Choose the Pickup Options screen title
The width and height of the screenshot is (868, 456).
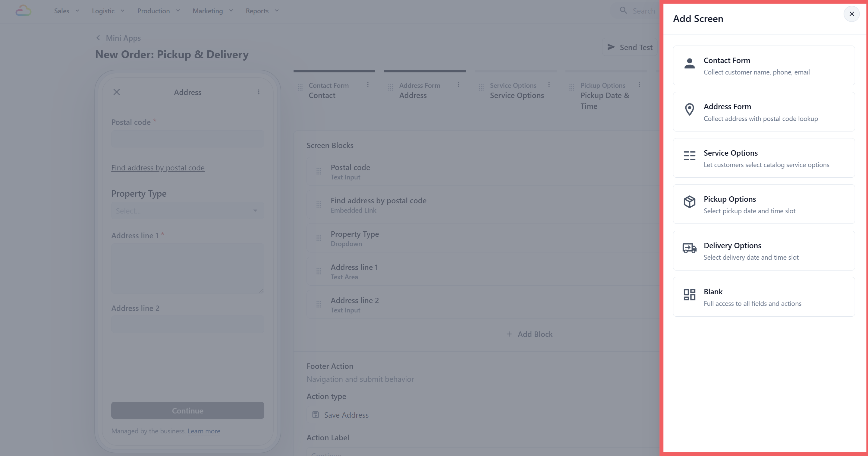tap(729, 199)
